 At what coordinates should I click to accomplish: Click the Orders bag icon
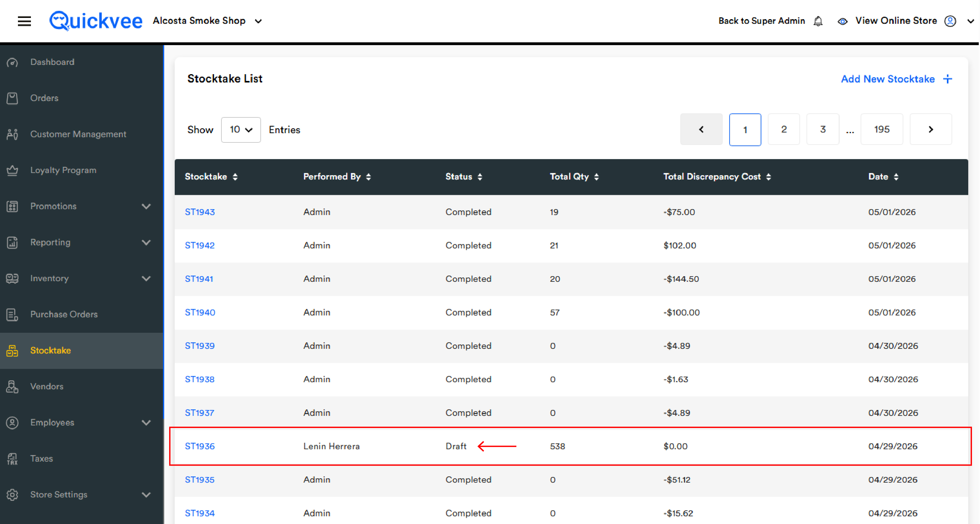coord(12,98)
